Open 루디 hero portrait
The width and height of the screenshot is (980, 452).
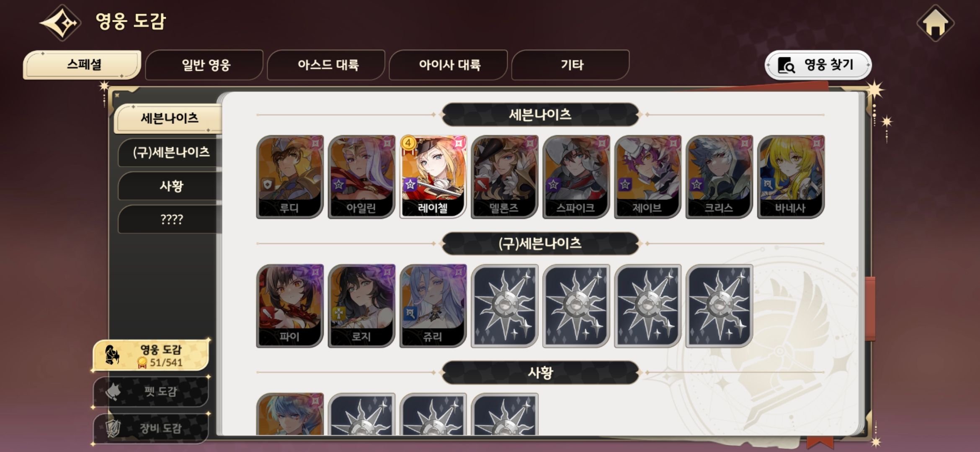click(290, 176)
